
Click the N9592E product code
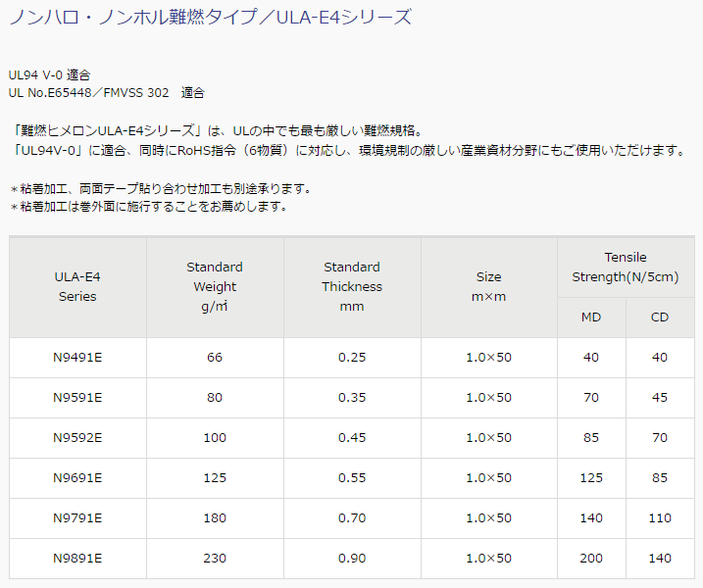point(77,438)
